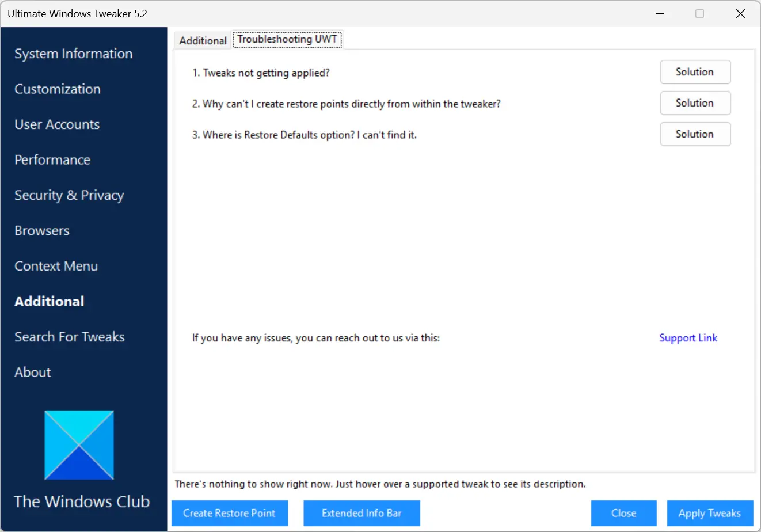The image size is (761, 532).
Task: Open Security & Privacy section
Action: pyautogui.click(x=69, y=195)
